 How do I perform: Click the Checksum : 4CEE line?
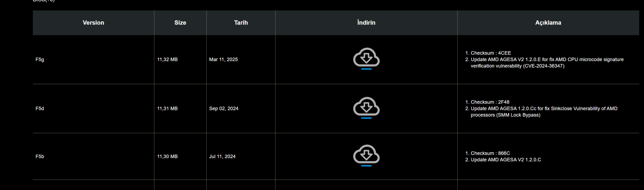click(491, 53)
